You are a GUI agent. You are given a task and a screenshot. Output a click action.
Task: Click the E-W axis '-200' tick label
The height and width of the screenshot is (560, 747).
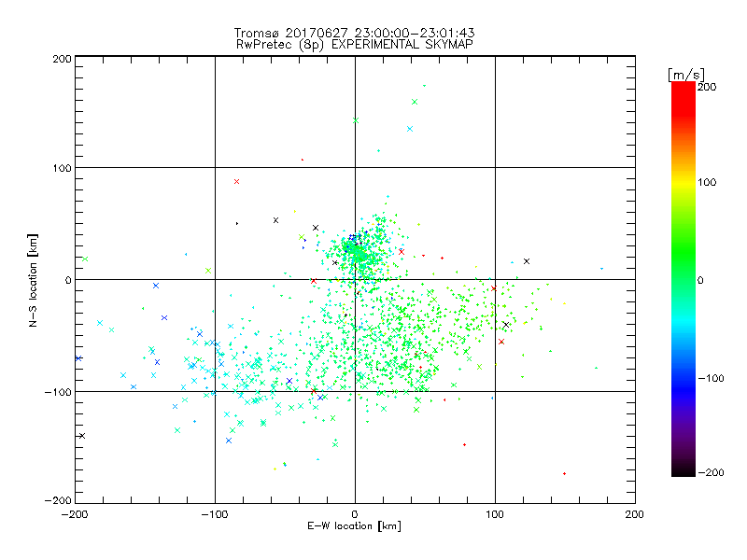75,514
